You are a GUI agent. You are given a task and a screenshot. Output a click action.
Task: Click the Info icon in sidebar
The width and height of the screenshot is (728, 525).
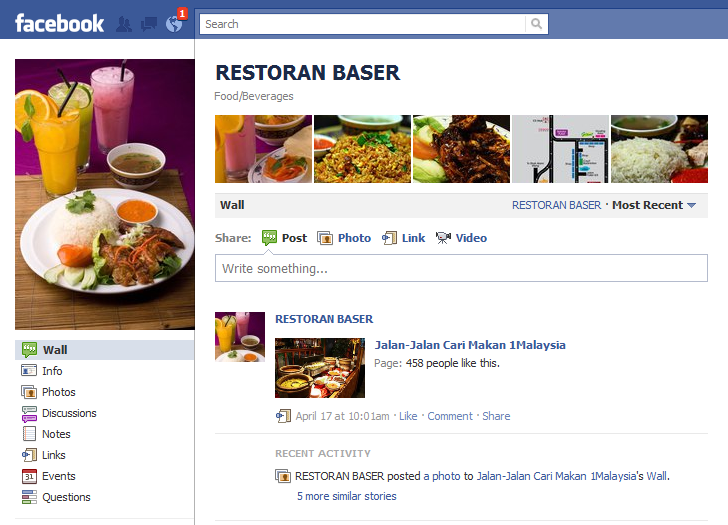point(29,370)
